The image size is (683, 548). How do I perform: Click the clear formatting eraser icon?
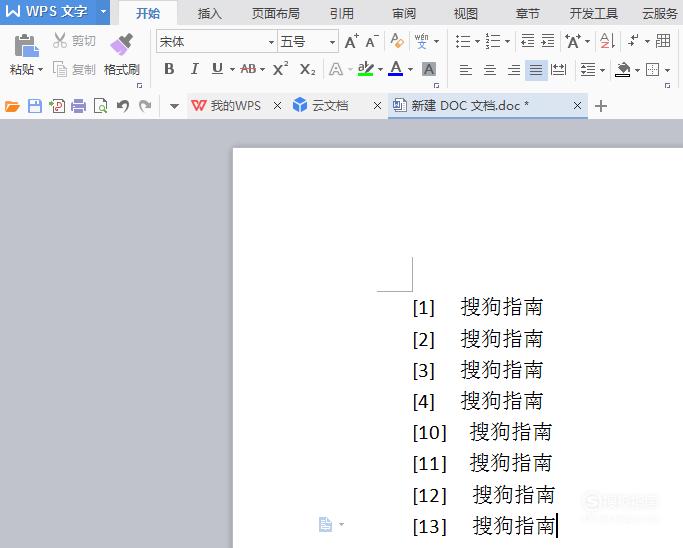coord(397,41)
